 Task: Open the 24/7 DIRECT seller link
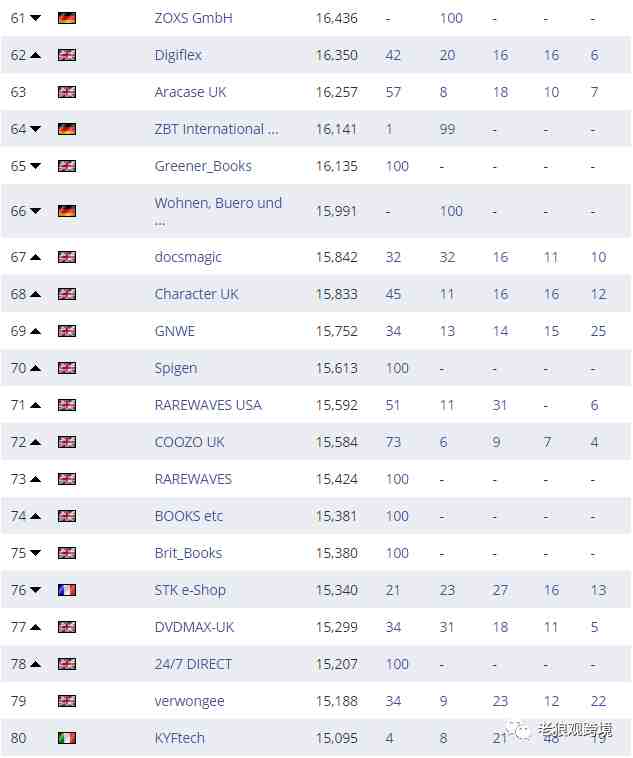193,664
